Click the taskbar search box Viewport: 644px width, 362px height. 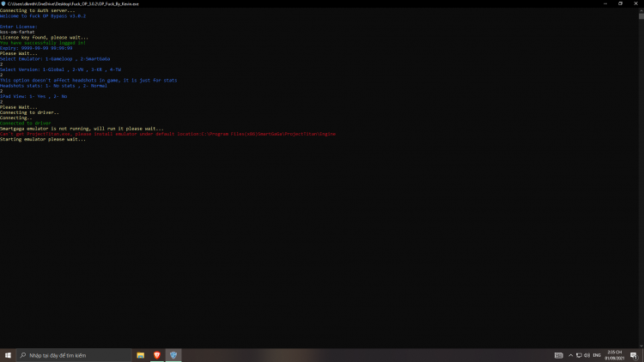[x=74, y=355]
